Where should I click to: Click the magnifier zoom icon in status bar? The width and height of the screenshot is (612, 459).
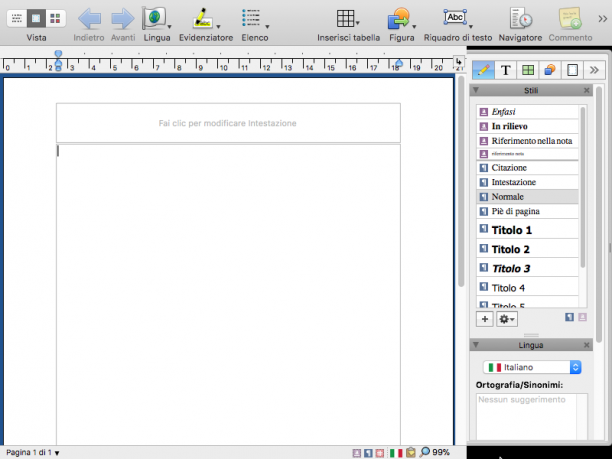(424, 452)
